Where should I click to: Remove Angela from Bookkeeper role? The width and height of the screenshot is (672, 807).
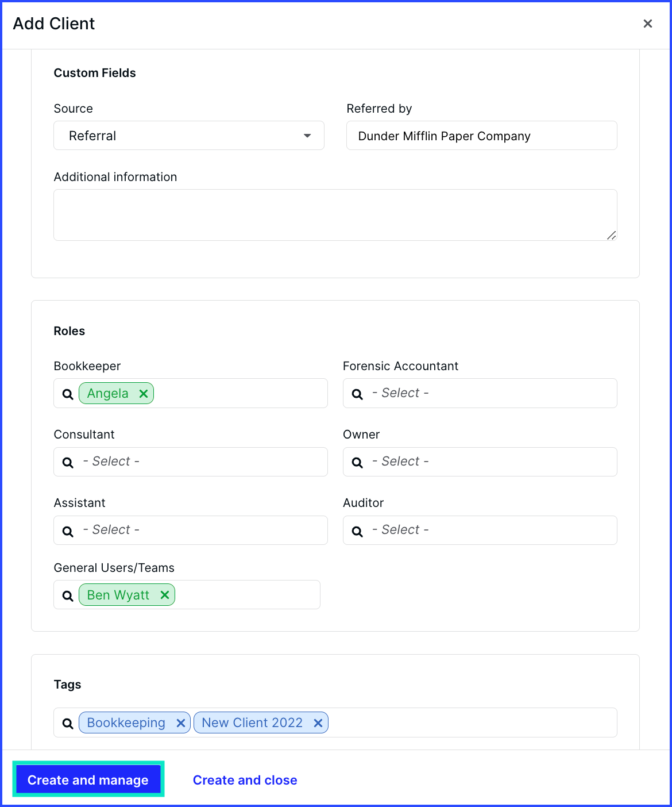click(144, 394)
